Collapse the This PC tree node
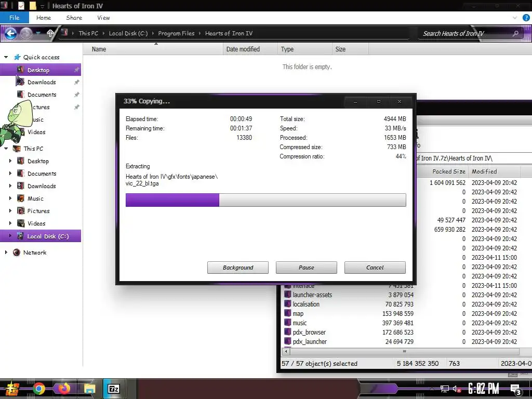Screen dimensions: 532x399 tap(6, 148)
